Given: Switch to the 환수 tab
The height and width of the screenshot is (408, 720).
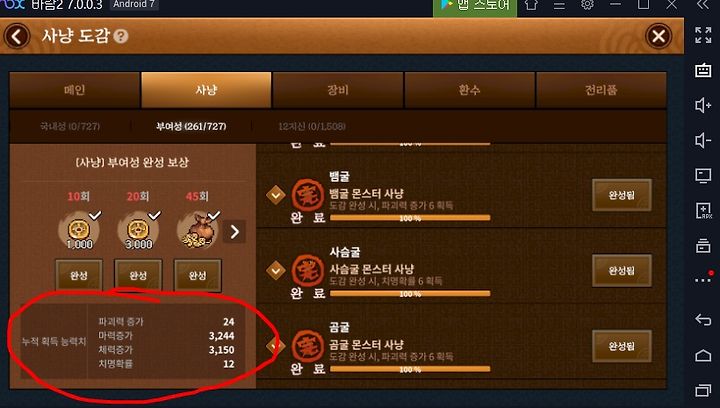Looking at the screenshot, I should click(x=469, y=90).
